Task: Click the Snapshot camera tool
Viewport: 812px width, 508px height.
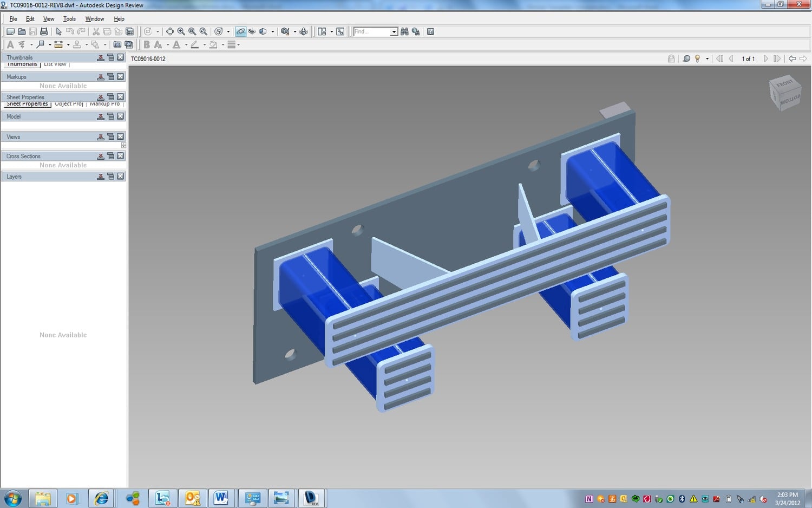Action: [117, 44]
